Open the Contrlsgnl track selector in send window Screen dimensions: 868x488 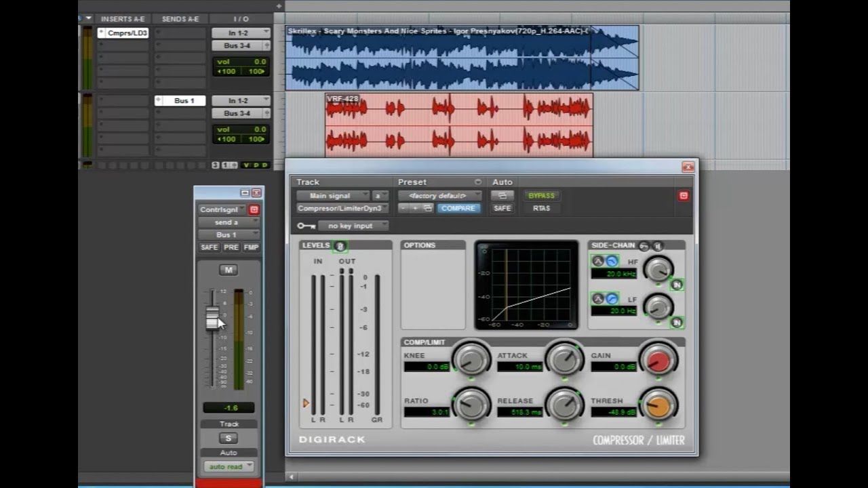(x=222, y=210)
